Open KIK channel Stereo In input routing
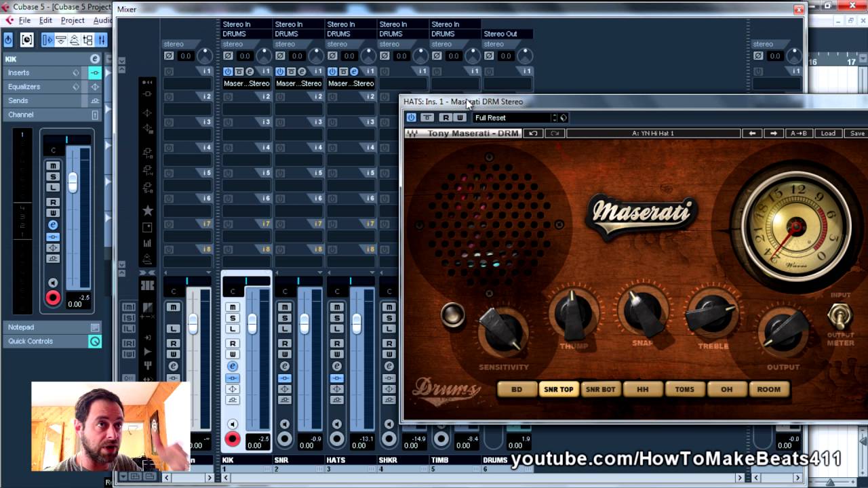 246,24
